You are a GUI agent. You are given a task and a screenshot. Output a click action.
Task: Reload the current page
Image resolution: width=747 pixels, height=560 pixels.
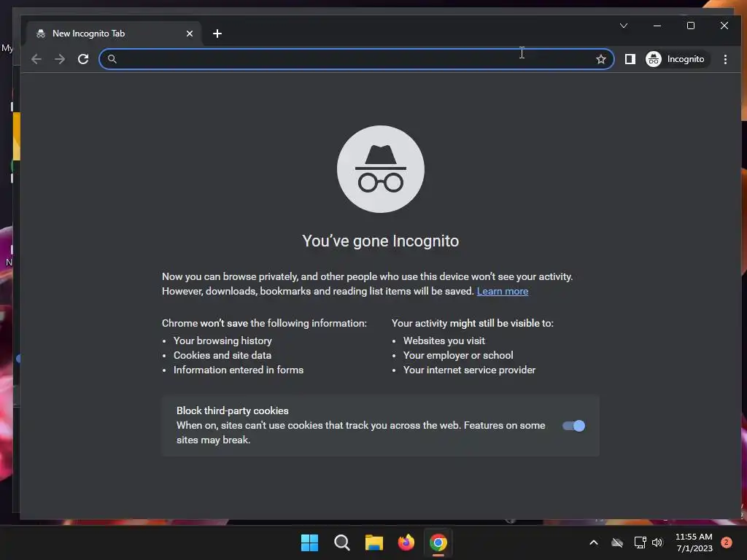(x=83, y=59)
